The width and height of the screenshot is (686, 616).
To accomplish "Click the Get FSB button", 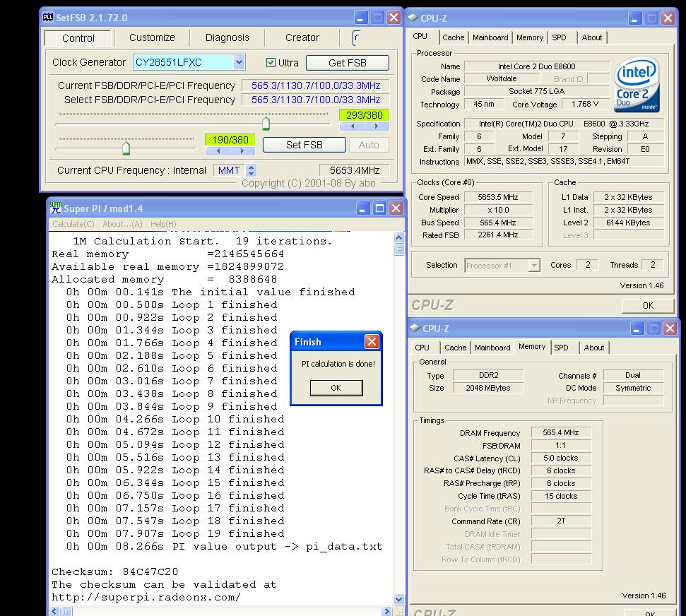I will click(348, 63).
